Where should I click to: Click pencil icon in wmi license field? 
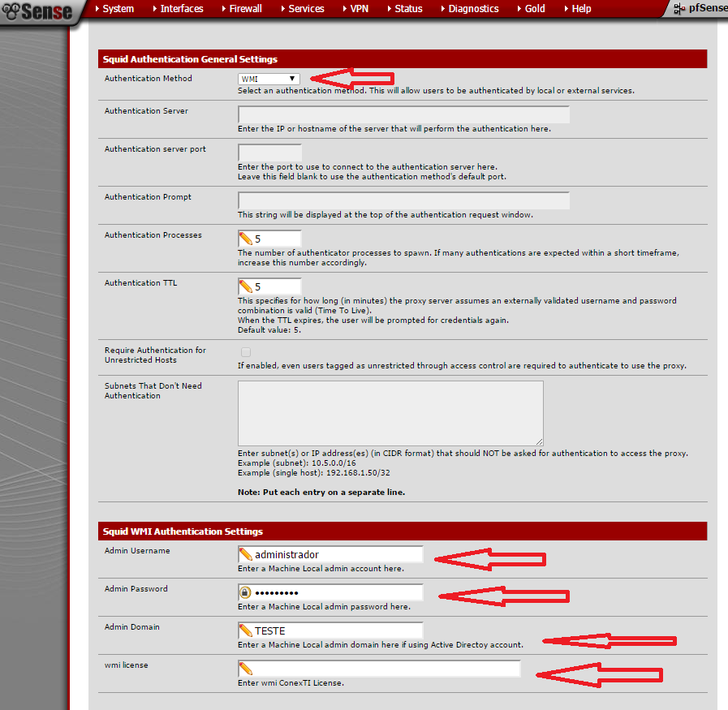[x=245, y=669]
